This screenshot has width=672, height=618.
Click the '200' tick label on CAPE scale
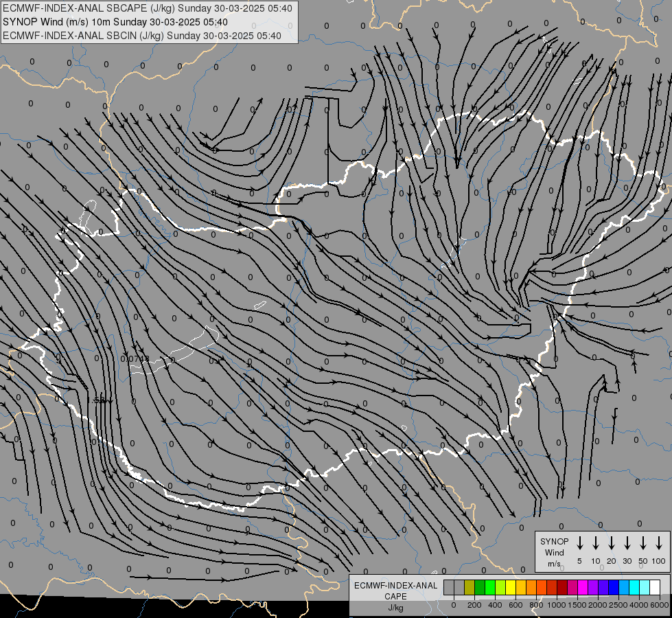pyautogui.click(x=474, y=605)
